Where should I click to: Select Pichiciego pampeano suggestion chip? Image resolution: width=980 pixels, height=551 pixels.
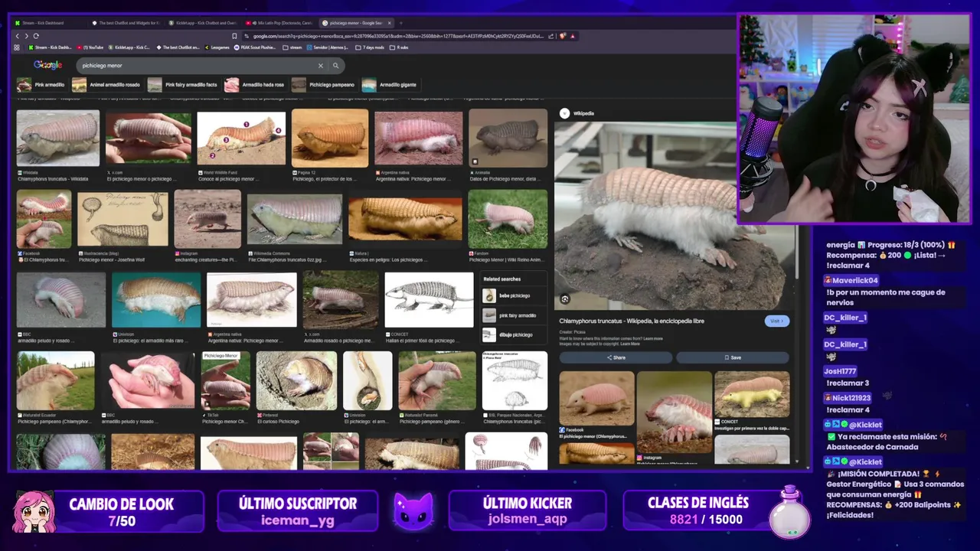tap(323, 85)
